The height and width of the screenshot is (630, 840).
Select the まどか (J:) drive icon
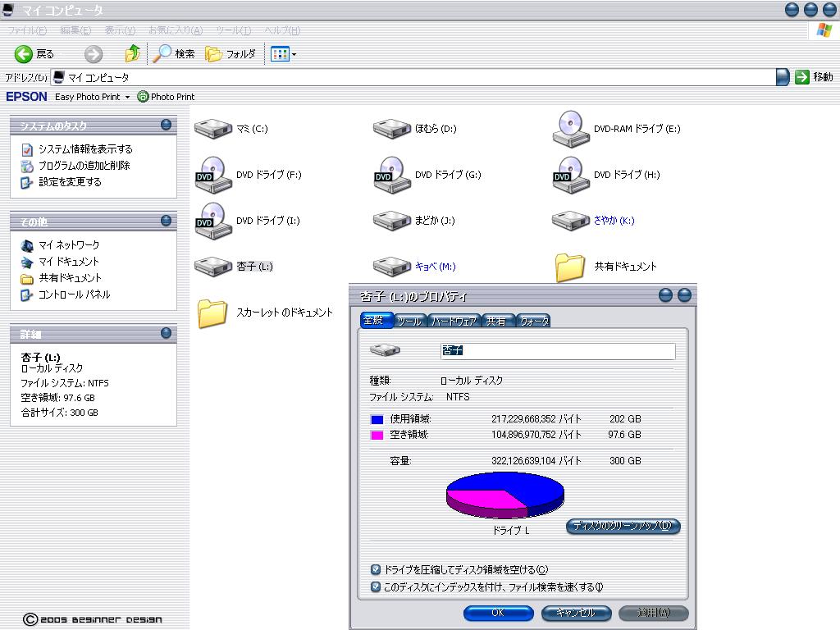coord(392,221)
